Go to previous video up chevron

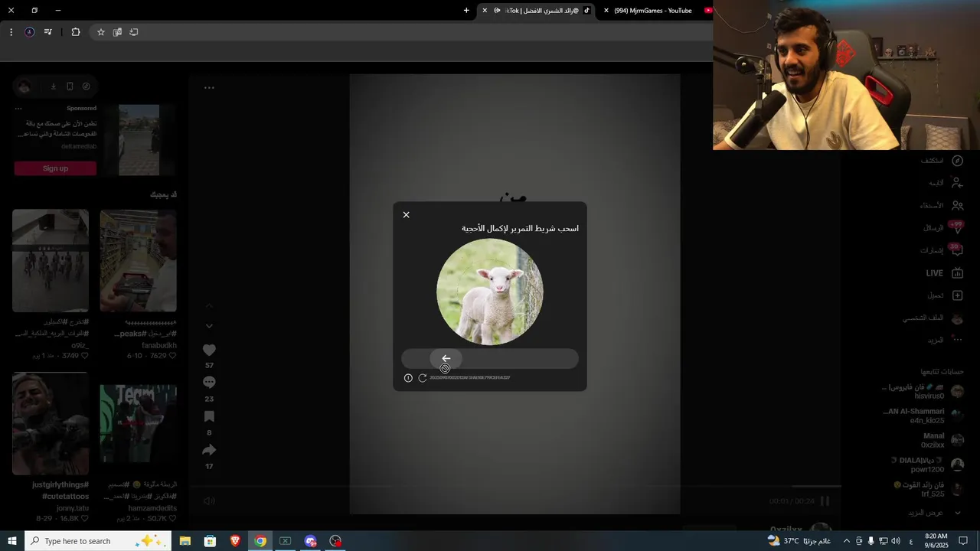tap(209, 305)
